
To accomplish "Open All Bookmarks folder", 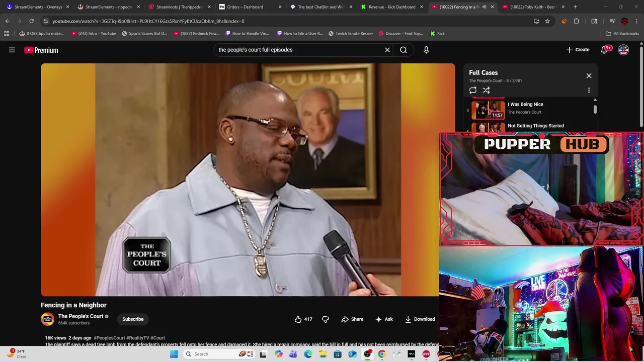I will [x=622, y=34].
